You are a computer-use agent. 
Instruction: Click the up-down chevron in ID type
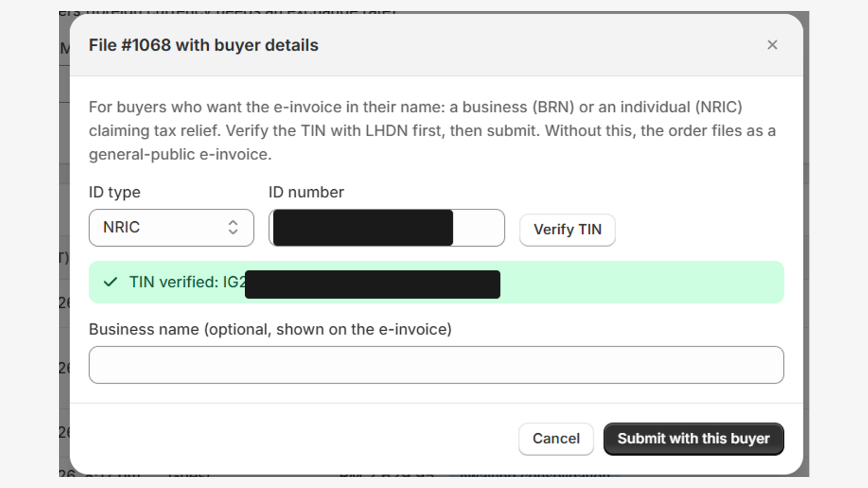click(233, 227)
